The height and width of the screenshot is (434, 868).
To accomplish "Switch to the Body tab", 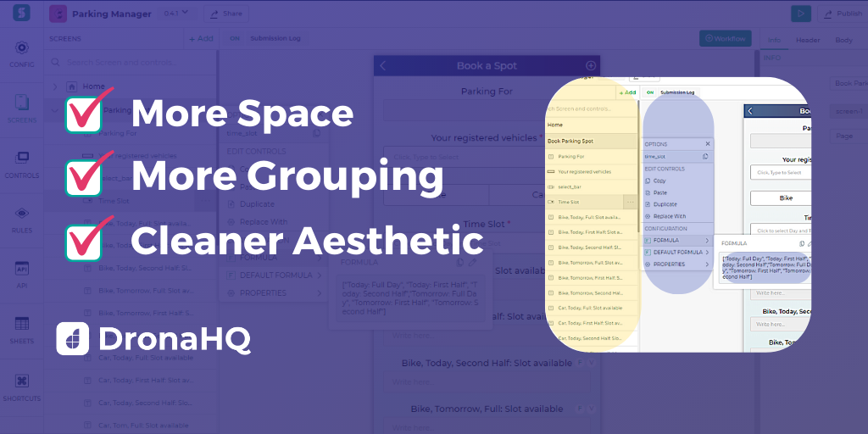I will (x=843, y=40).
